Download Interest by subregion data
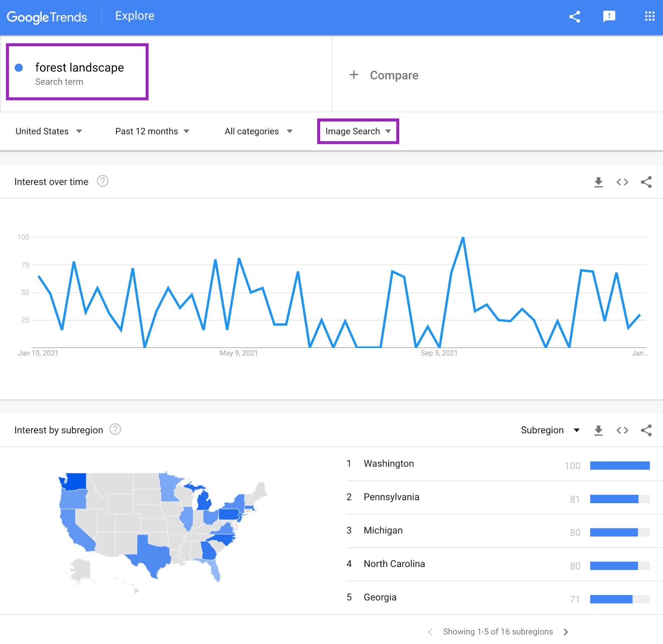663x644 pixels. tap(598, 430)
